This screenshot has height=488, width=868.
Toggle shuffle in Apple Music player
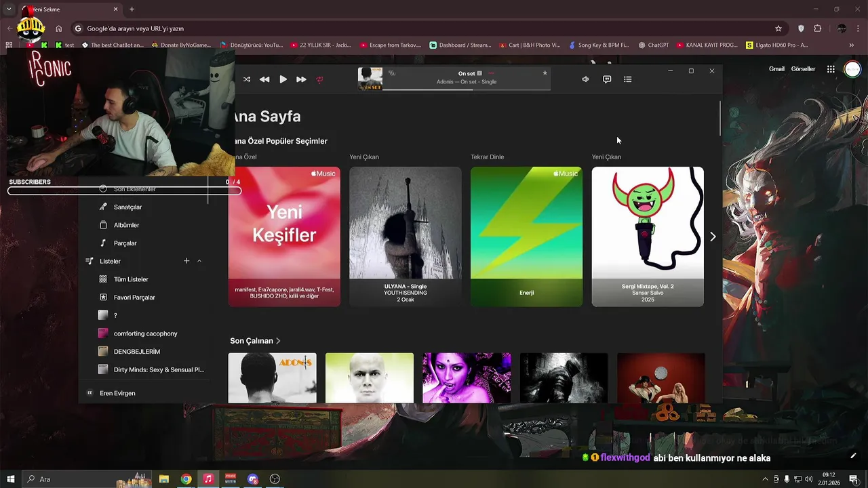coord(247,79)
